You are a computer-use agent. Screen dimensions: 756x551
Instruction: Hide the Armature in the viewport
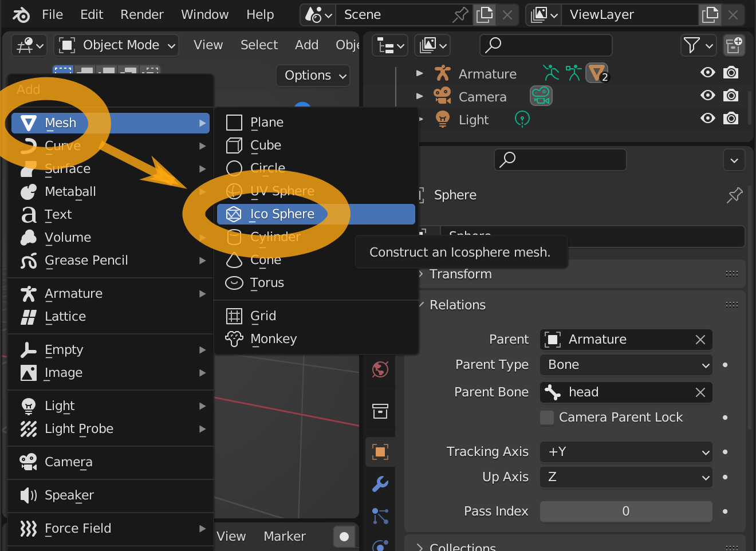pyautogui.click(x=708, y=73)
